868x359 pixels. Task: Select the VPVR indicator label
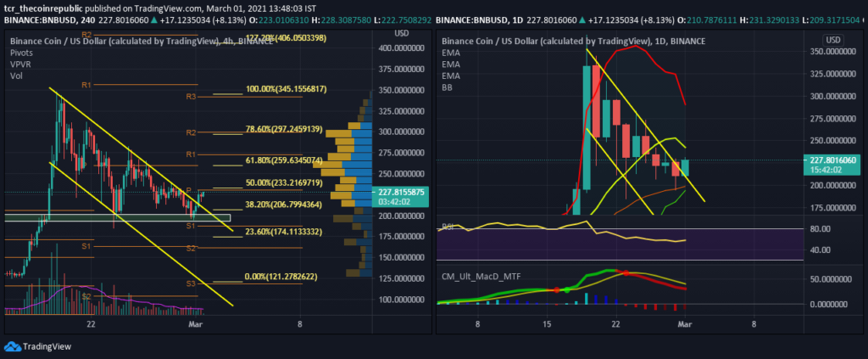[x=19, y=64]
